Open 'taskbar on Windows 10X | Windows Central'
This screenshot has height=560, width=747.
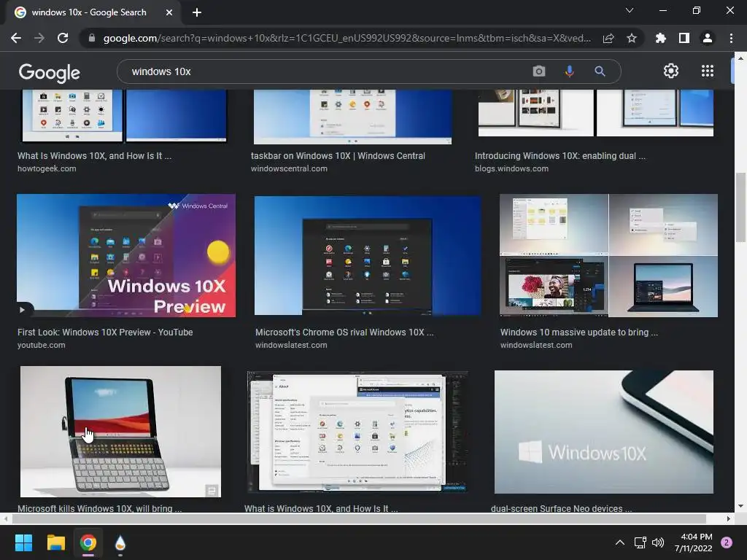point(338,156)
